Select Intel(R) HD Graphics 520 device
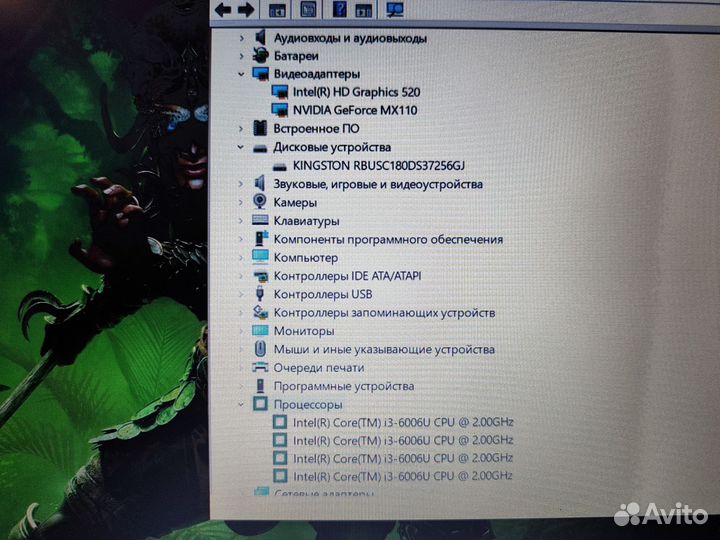 click(356, 92)
